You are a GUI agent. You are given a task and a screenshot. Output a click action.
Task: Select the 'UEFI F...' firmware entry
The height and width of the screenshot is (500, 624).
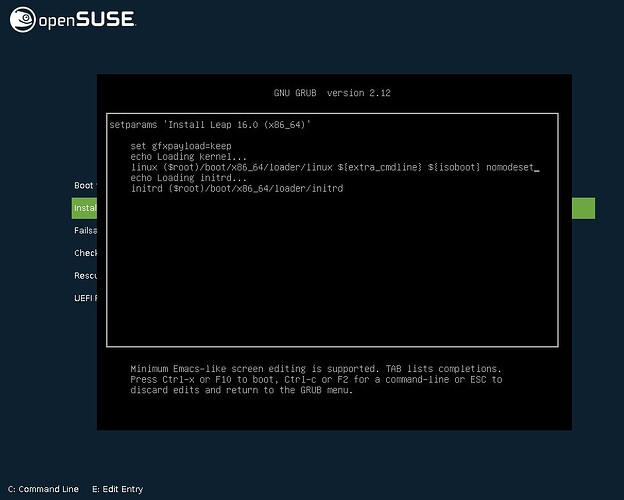(85, 298)
